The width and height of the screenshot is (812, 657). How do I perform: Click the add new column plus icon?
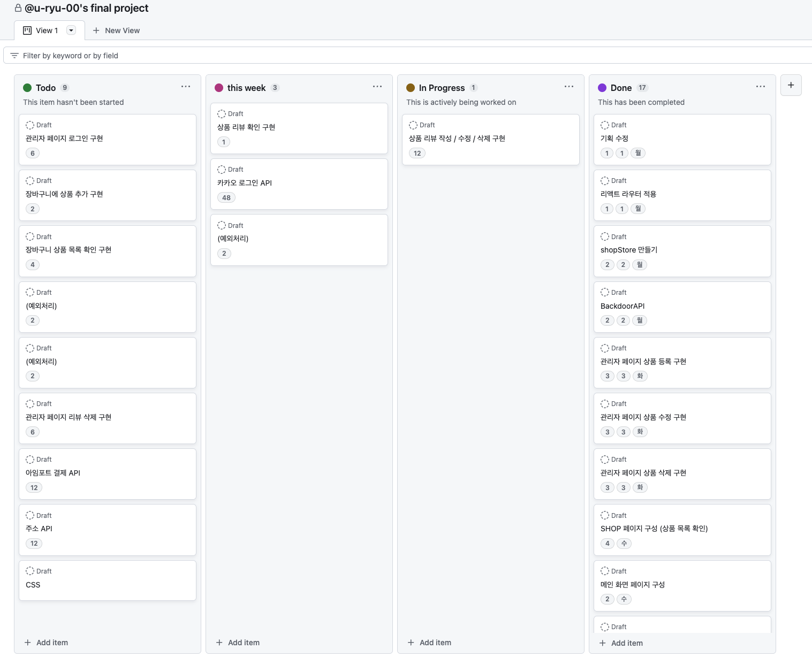[791, 85]
